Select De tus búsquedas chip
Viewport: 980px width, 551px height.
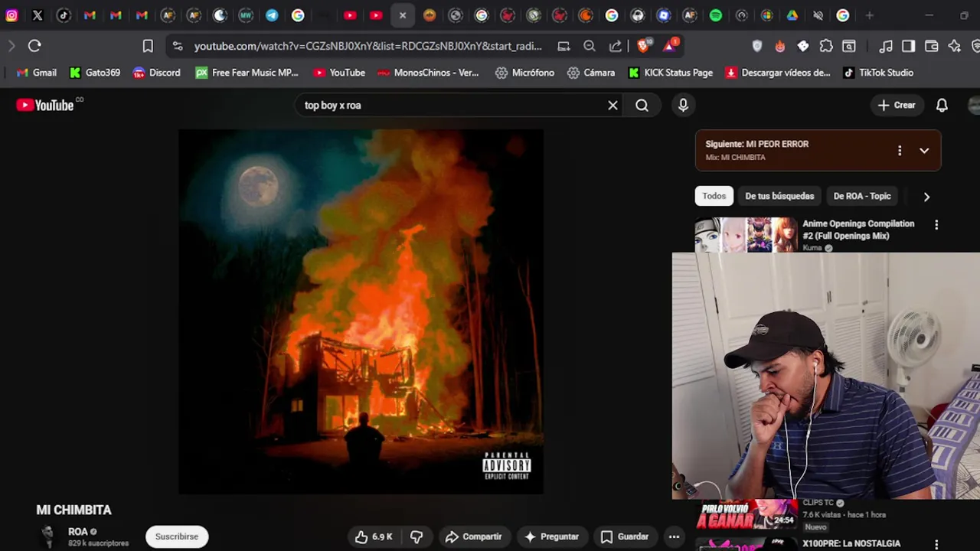coord(779,196)
